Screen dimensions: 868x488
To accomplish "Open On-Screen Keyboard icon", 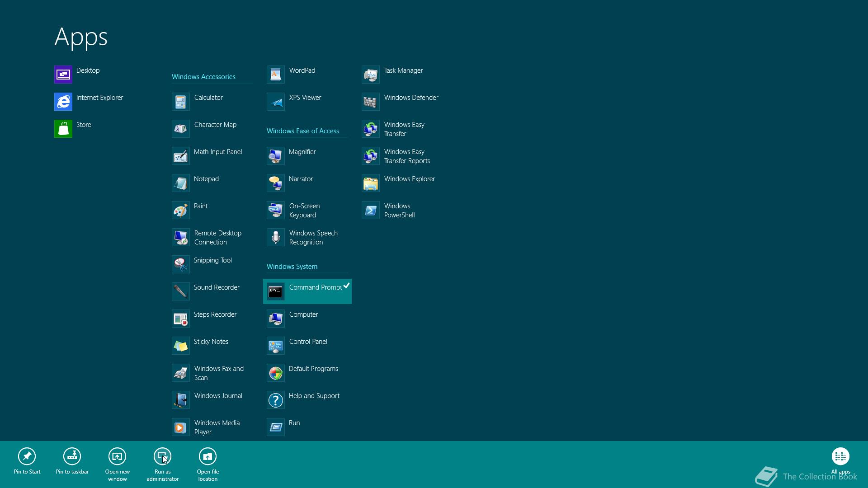I will coord(276,210).
